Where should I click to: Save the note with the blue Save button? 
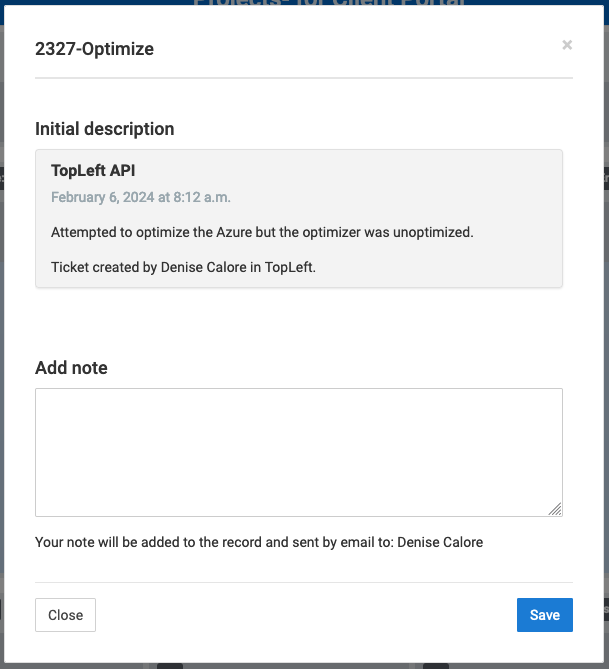[x=545, y=615]
